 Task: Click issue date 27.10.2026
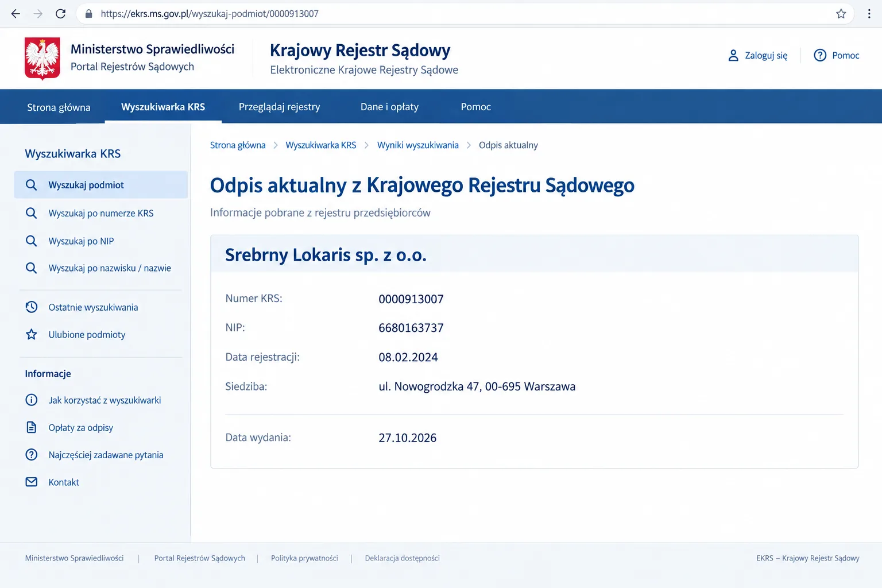pyautogui.click(x=408, y=438)
